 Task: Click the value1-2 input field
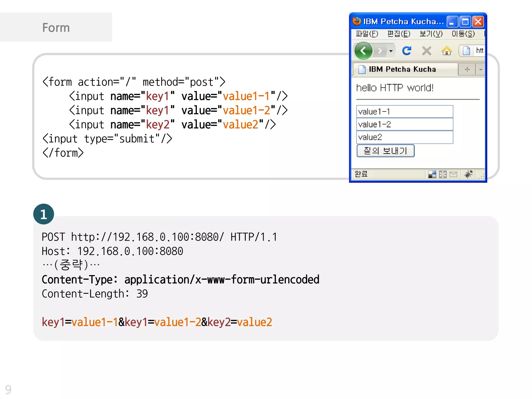[405, 124]
